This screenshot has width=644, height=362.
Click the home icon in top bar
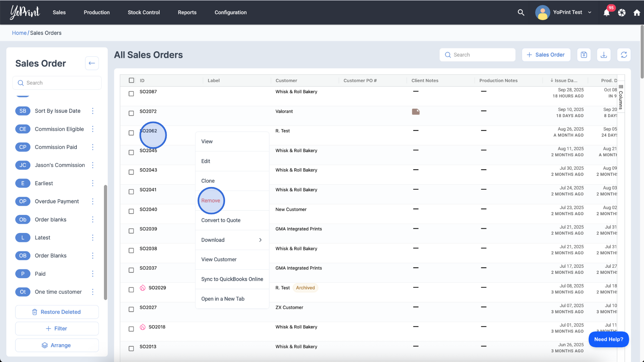pyautogui.click(x=637, y=13)
